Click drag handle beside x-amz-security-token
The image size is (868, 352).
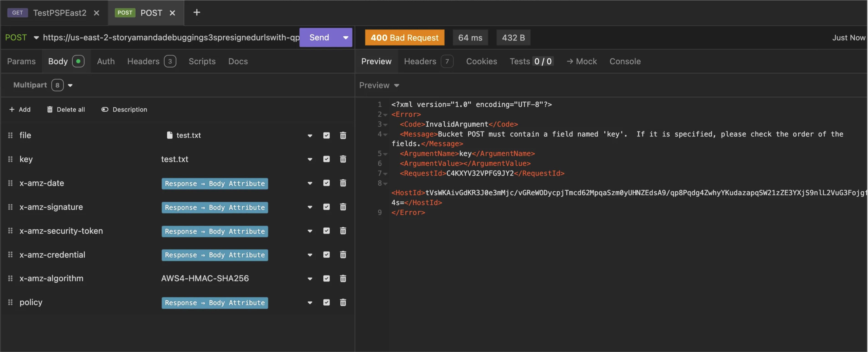[x=10, y=231]
